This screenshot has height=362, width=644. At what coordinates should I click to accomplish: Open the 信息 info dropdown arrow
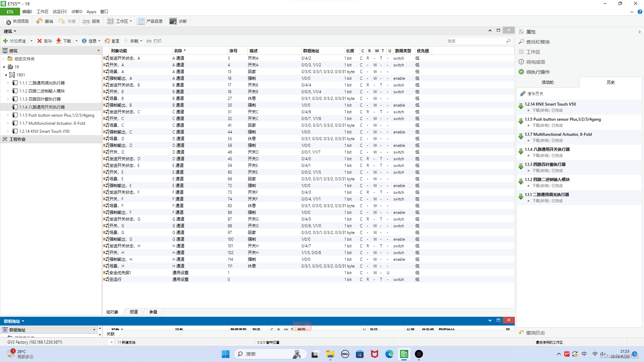point(100,41)
